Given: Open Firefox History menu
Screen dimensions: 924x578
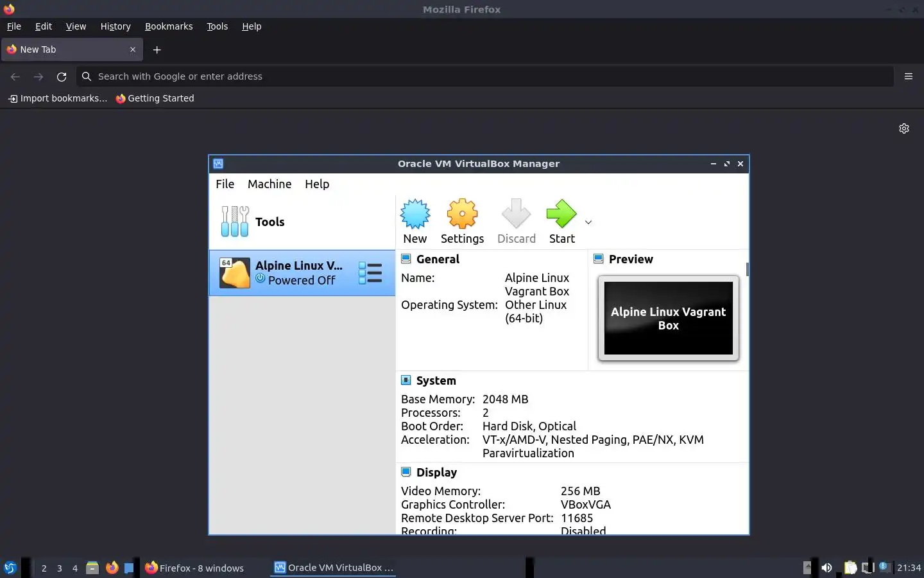Looking at the screenshot, I should [116, 26].
